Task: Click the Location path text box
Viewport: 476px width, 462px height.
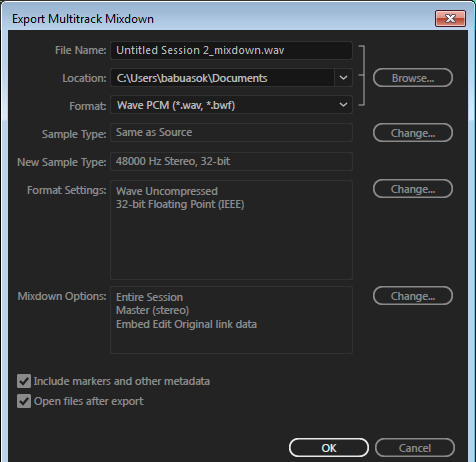Action: (222, 78)
